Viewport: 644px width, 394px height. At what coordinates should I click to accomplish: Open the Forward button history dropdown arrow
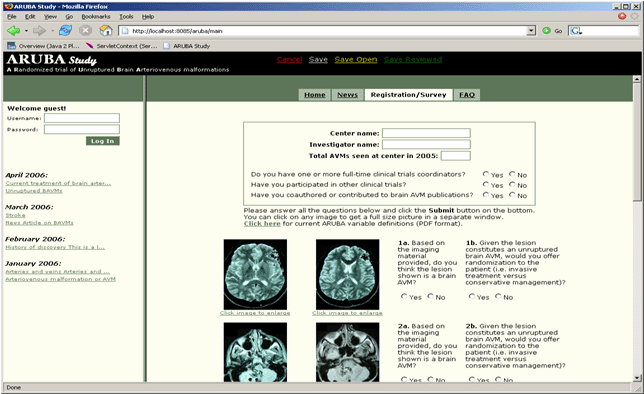[x=52, y=31]
